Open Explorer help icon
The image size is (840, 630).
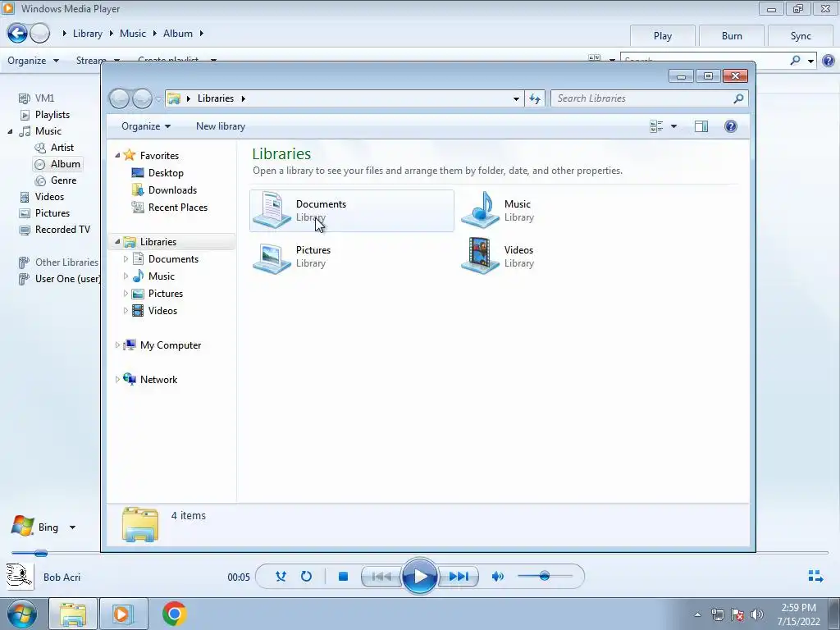coord(731,126)
